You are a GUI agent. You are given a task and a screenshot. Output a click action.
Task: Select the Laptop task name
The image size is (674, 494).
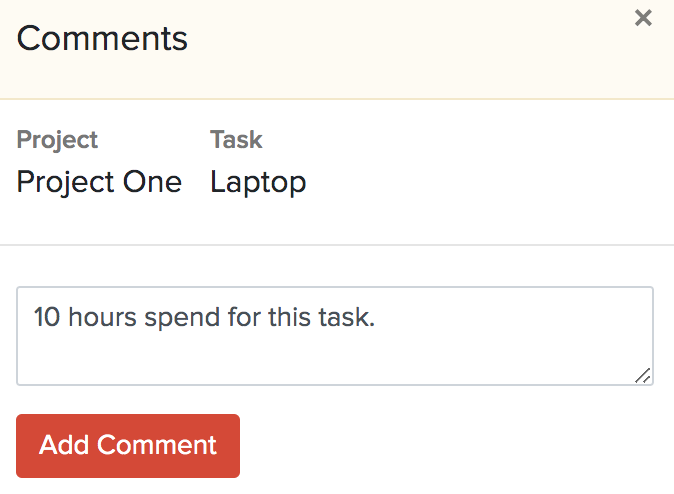[x=258, y=182]
